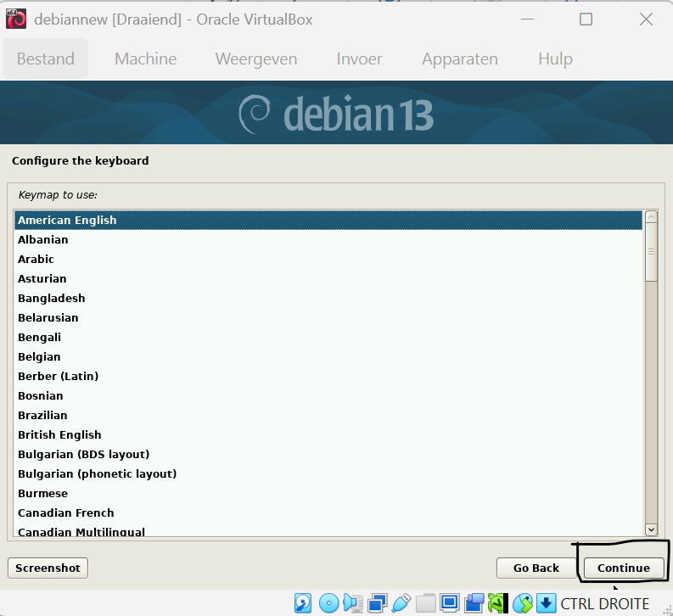Open the Machine menu
673x616 pixels.
click(145, 59)
